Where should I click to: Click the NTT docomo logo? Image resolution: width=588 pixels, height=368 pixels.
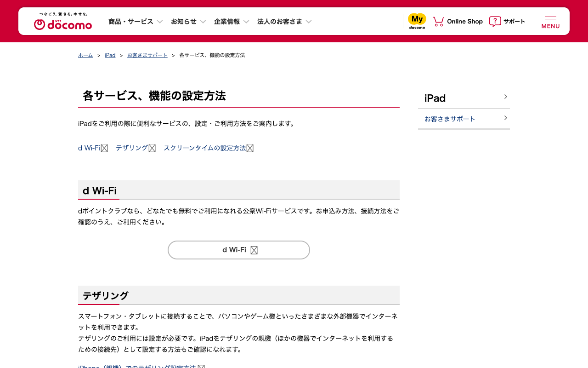(x=63, y=21)
